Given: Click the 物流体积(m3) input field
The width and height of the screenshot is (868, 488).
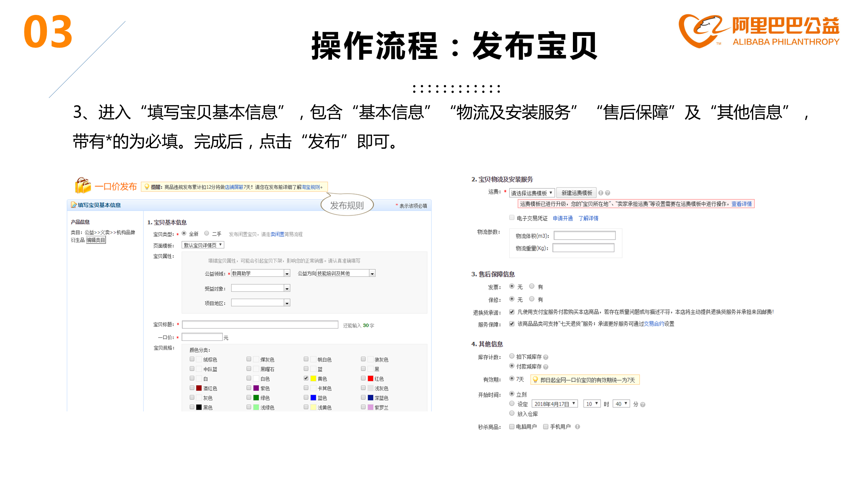Looking at the screenshot, I should point(584,236).
